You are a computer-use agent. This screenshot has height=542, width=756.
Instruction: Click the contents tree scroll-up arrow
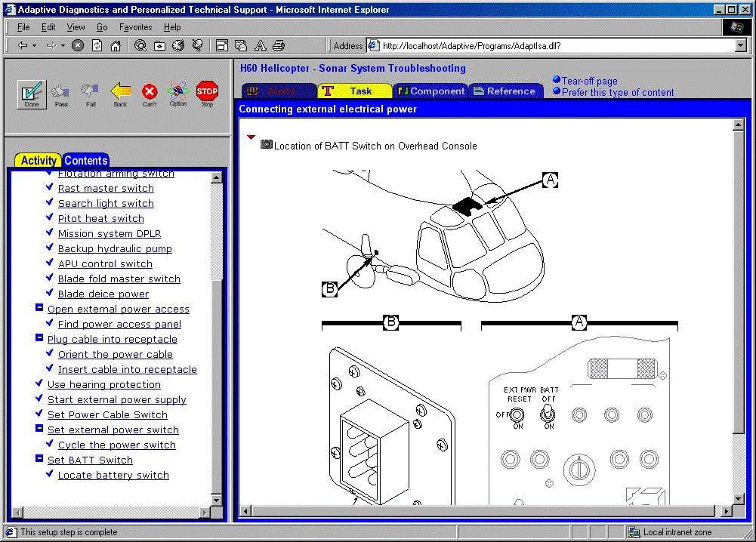[217, 178]
